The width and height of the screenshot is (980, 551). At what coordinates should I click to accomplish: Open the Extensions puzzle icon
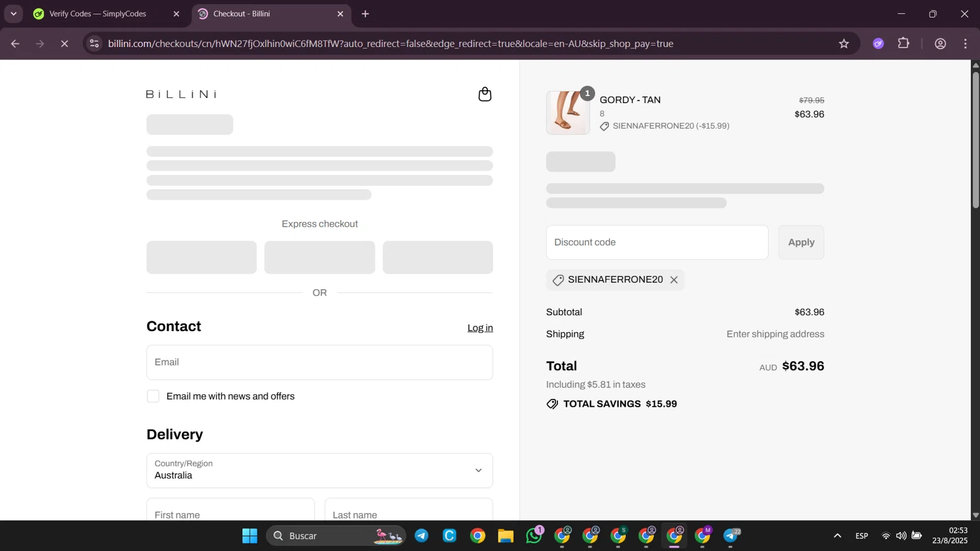click(x=904, y=44)
